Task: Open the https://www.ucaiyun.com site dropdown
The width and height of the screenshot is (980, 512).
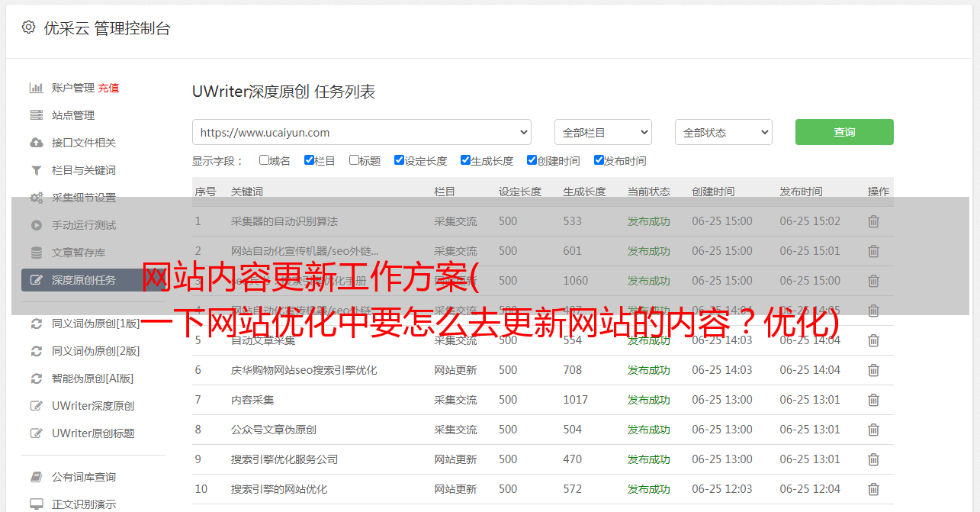Action: (361, 132)
